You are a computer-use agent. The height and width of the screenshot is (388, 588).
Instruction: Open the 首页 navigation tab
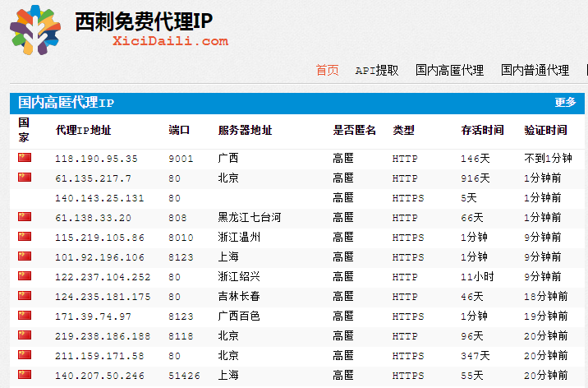[x=327, y=70]
